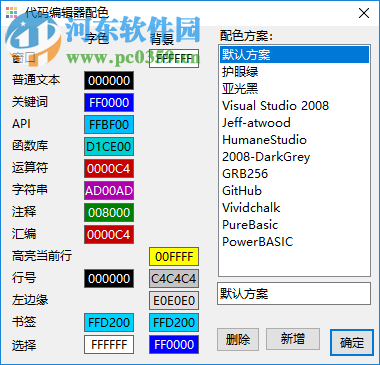380x365 pixels.
Task: Click the 选择 text color swatch FFFFFF
Action: click(x=109, y=344)
